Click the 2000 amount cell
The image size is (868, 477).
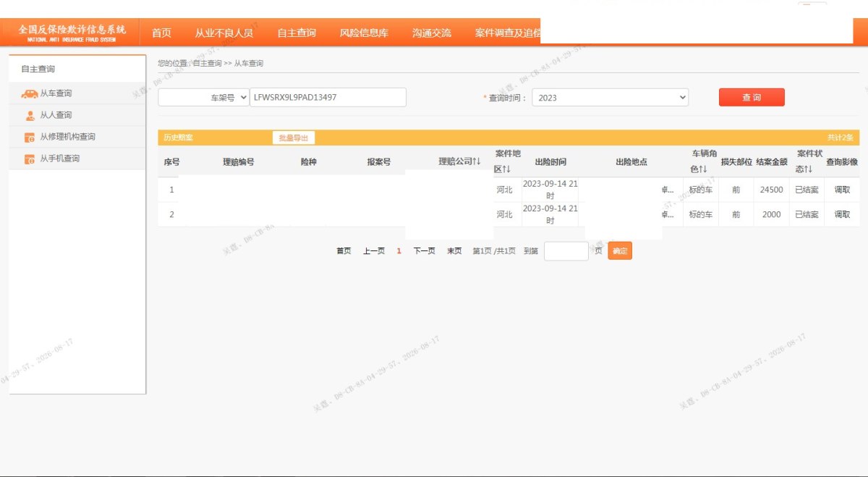coord(772,214)
